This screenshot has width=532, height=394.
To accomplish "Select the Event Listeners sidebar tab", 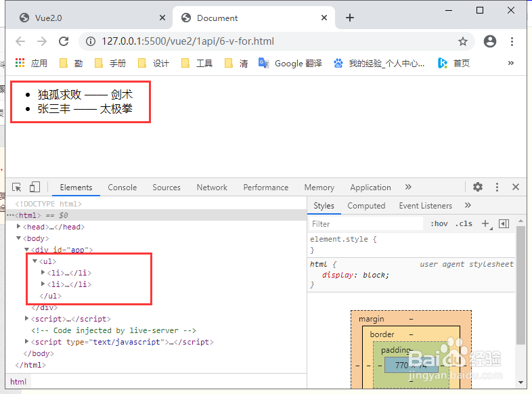I will click(x=426, y=206).
